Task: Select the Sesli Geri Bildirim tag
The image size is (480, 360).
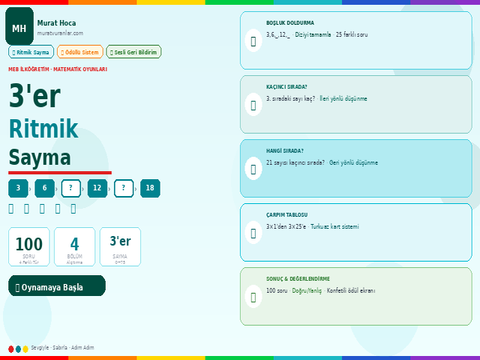Action: [x=134, y=52]
